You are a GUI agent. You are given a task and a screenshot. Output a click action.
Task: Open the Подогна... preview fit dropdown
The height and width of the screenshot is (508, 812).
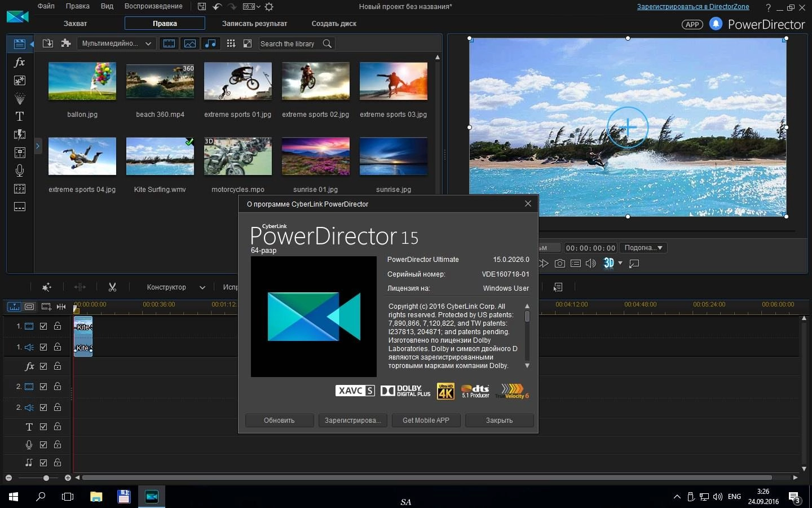pos(643,248)
